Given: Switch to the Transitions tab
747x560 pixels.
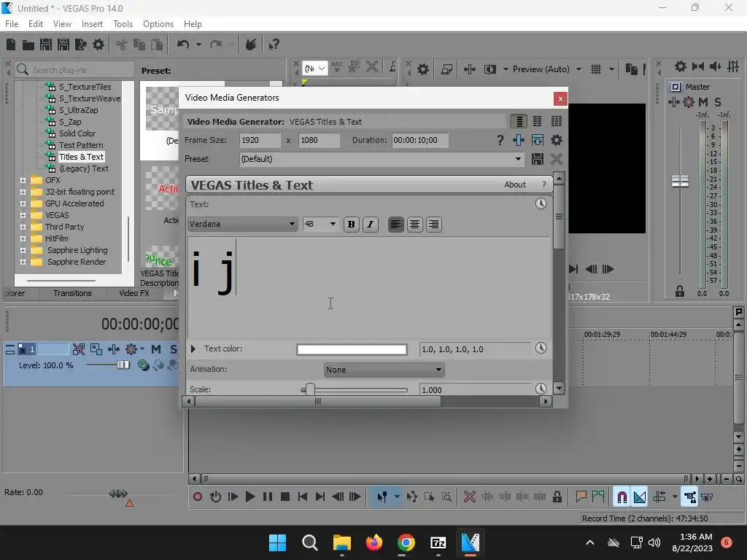Looking at the screenshot, I should pos(72,293).
